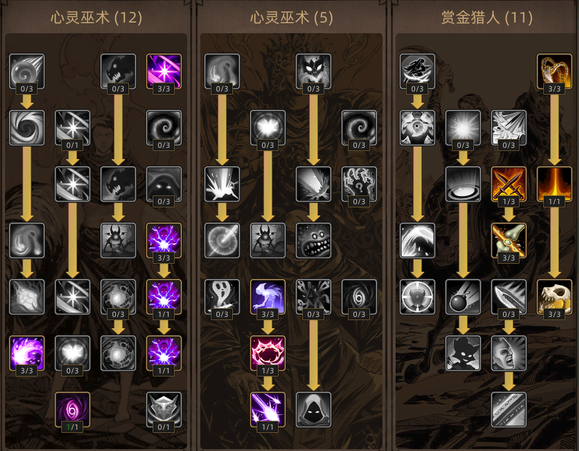The image size is (579, 451).
Task: Click the beetle talent in first tree
Action: pos(118,240)
